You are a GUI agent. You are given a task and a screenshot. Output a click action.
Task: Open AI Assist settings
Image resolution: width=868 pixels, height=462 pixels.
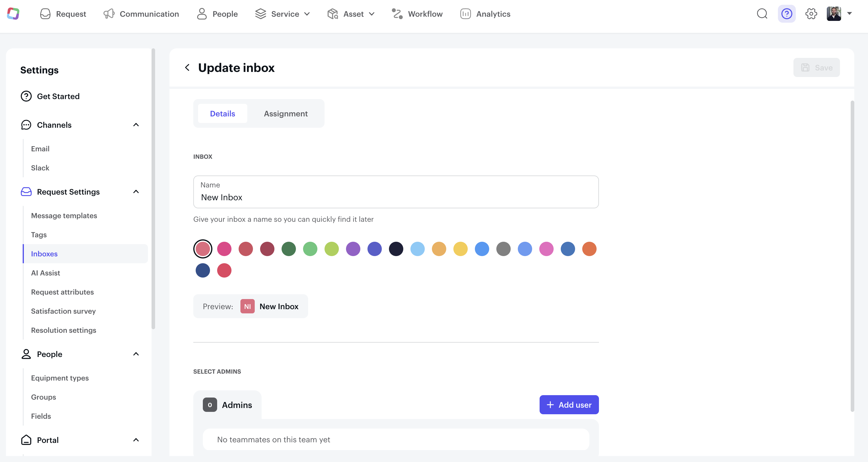coord(46,273)
